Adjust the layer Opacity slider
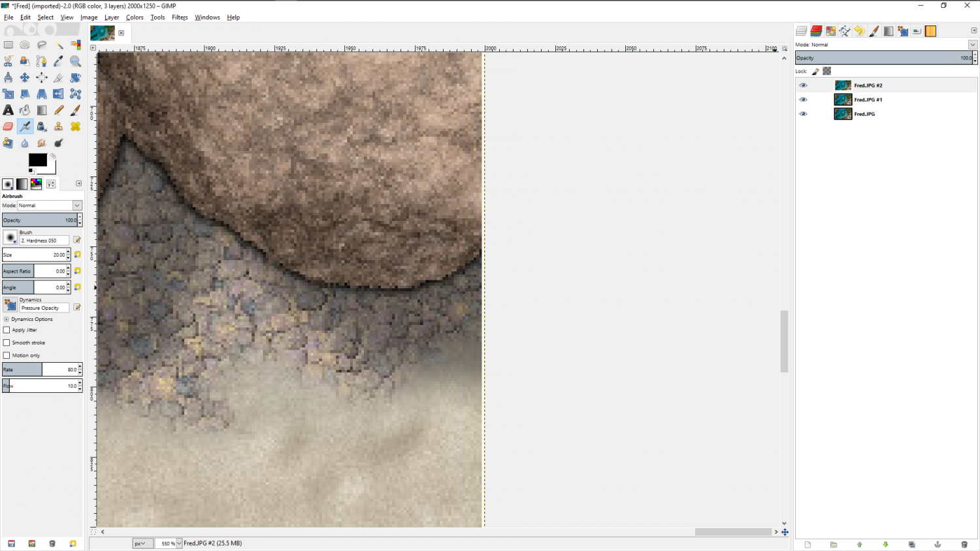980x551 pixels. (x=884, y=58)
